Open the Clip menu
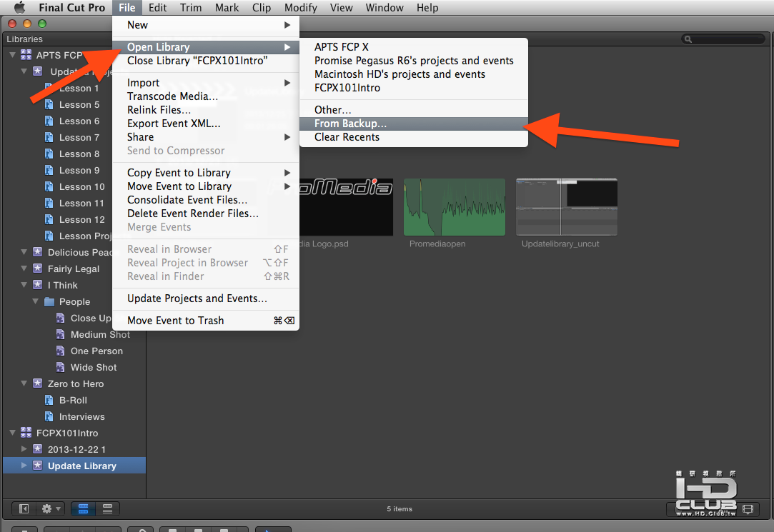 (261, 7)
